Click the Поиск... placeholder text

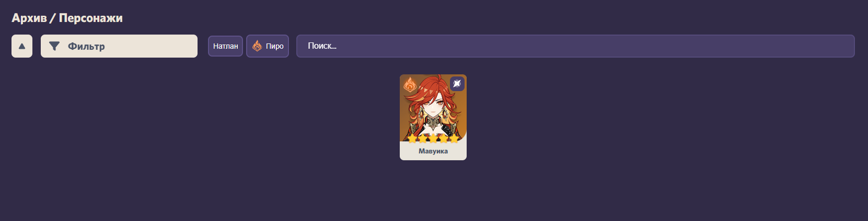[322, 46]
